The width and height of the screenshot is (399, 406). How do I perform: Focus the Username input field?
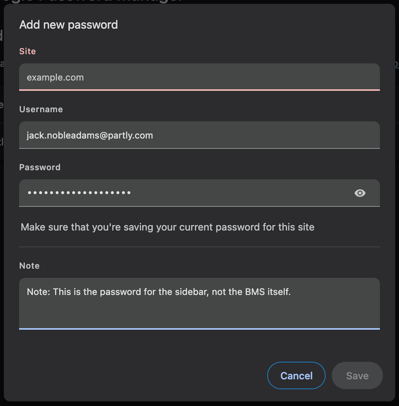tap(199, 135)
